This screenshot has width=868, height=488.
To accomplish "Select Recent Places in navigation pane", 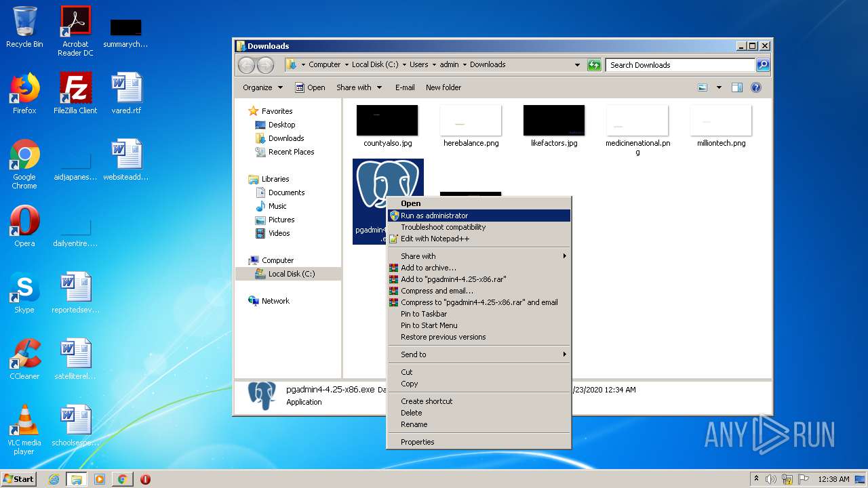I will pos(284,152).
